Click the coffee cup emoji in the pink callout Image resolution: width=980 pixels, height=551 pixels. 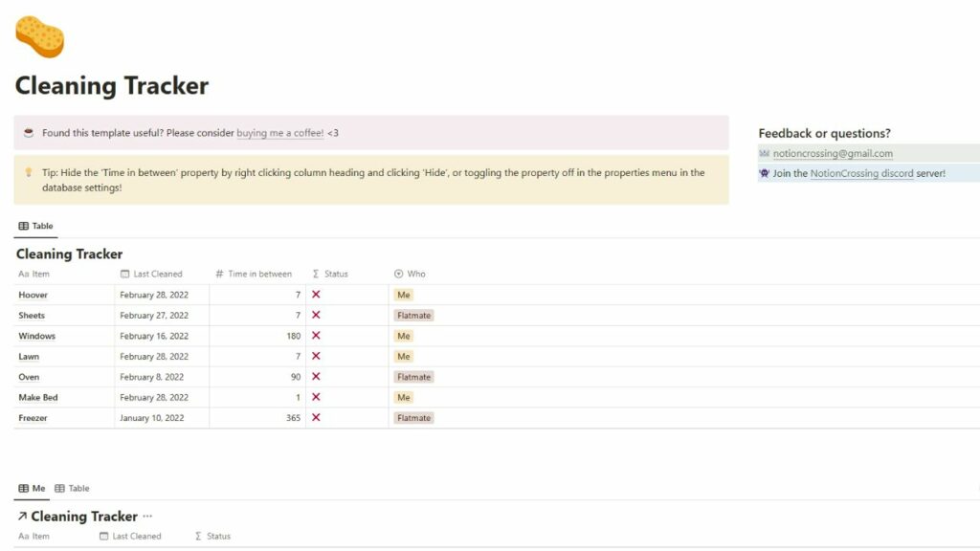click(x=30, y=132)
